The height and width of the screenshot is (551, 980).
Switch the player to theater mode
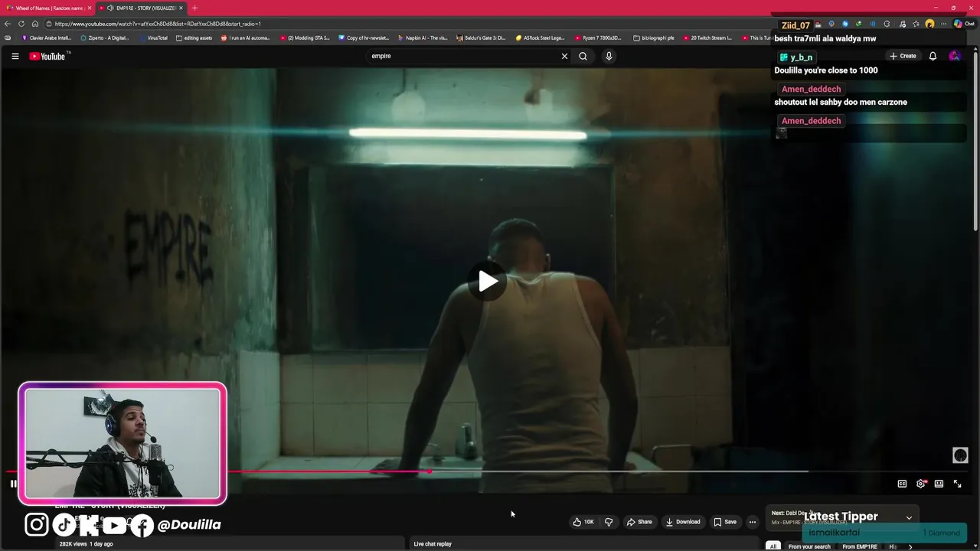939,484
